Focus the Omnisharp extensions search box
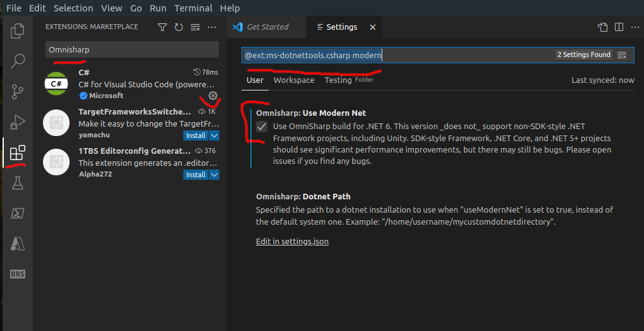 click(132, 50)
